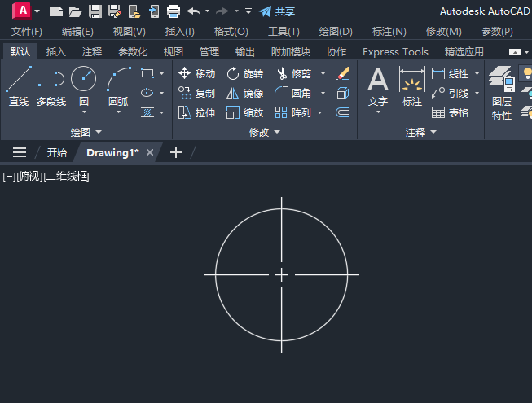Viewport: 532px width, 403px height.
Task: Pick the 复制 (Copy) tool
Action: point(196,93)
